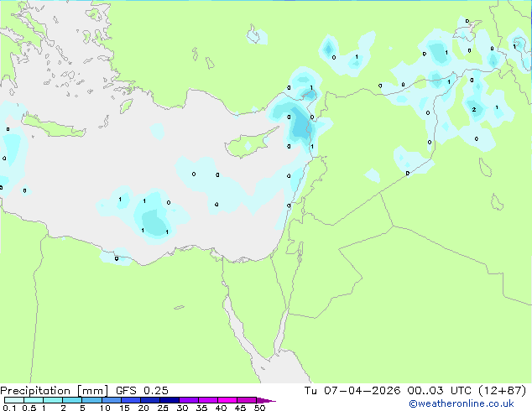The width and height of the screenshot is (532, 411).
Task: Click the 35–40 mm legend color box
Action: pyautogui.click(x=208, y=400)
